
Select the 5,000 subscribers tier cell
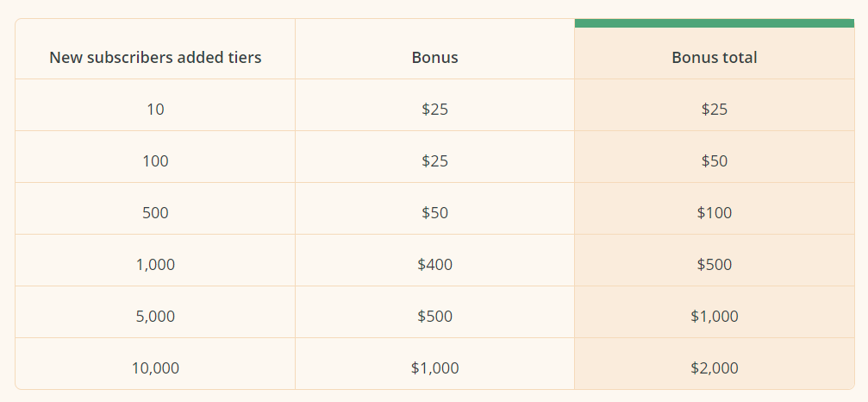pyautogui.click(x=155, y=317)
